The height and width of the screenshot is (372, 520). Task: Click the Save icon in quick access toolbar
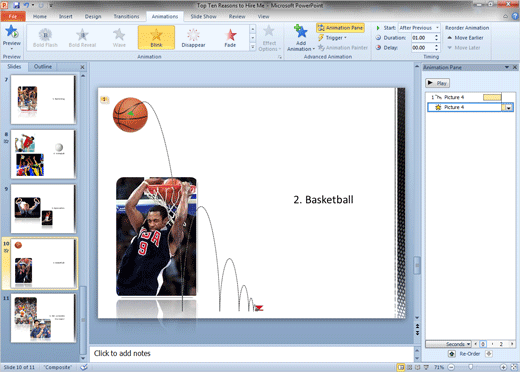[16, 5]
